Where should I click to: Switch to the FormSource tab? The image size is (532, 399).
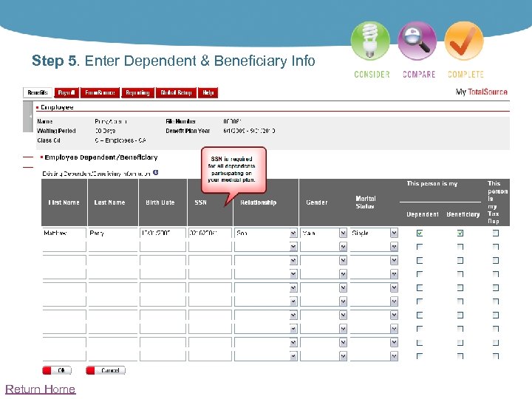[x=100, y=92]
